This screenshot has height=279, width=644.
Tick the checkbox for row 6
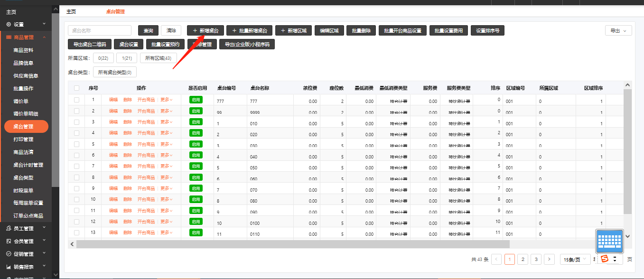(77, 155)
